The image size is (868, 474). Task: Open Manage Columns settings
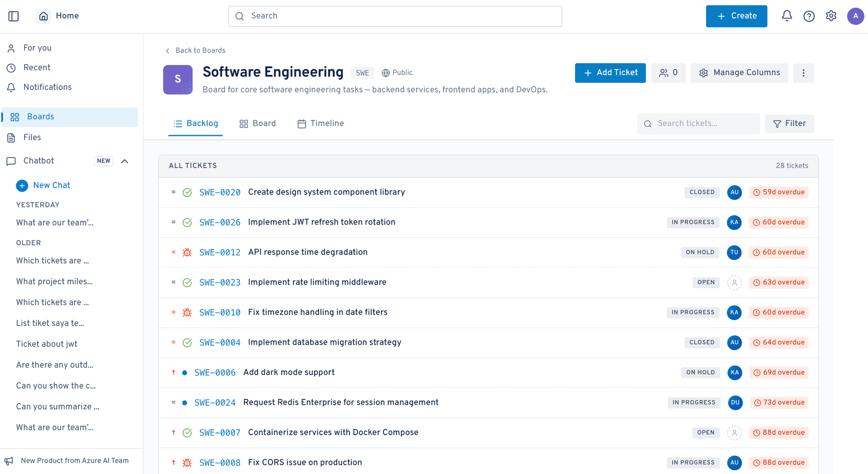(x=739, y=73)
